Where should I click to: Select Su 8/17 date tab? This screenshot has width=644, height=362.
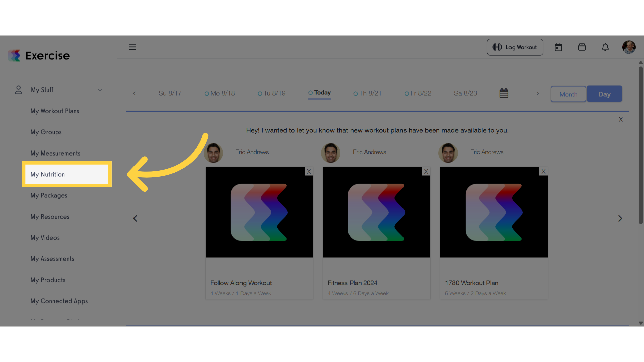170,93
